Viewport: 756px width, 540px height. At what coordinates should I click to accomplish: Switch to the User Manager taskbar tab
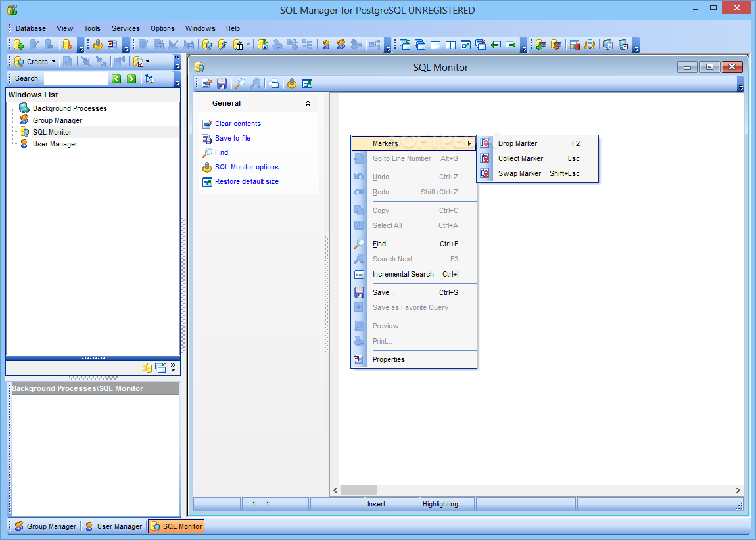tap(114, 526)
